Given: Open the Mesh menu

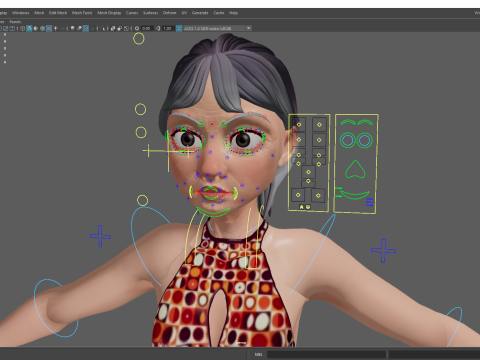Looking at the screenshot, I should pos(39,13).
